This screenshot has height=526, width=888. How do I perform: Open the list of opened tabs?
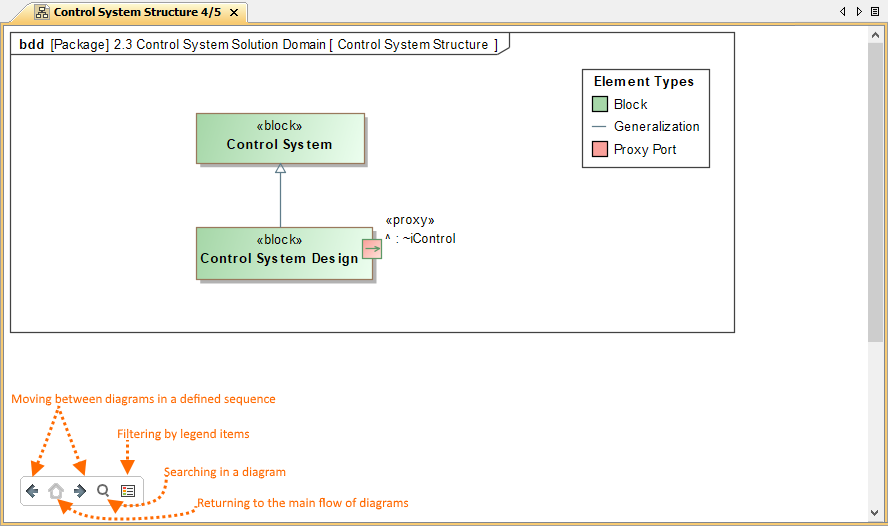point(875,11)
